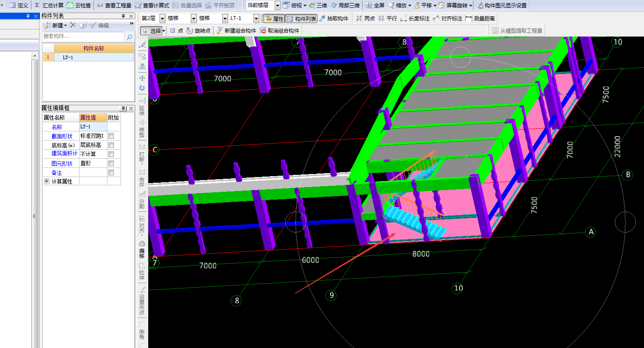Check the 附加 box for 底标高
The width and height of the screenshot is (644, 348).
click(111, 145)
